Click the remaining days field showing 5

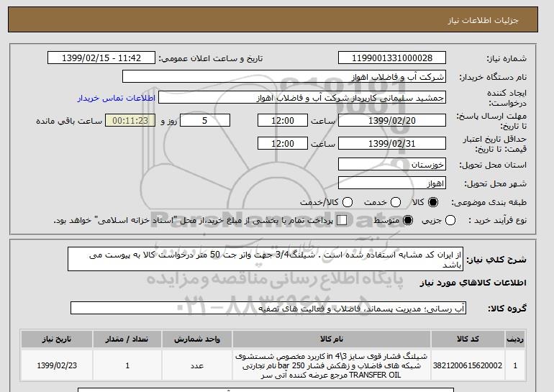pyautogui.click(x=205, y=120)
